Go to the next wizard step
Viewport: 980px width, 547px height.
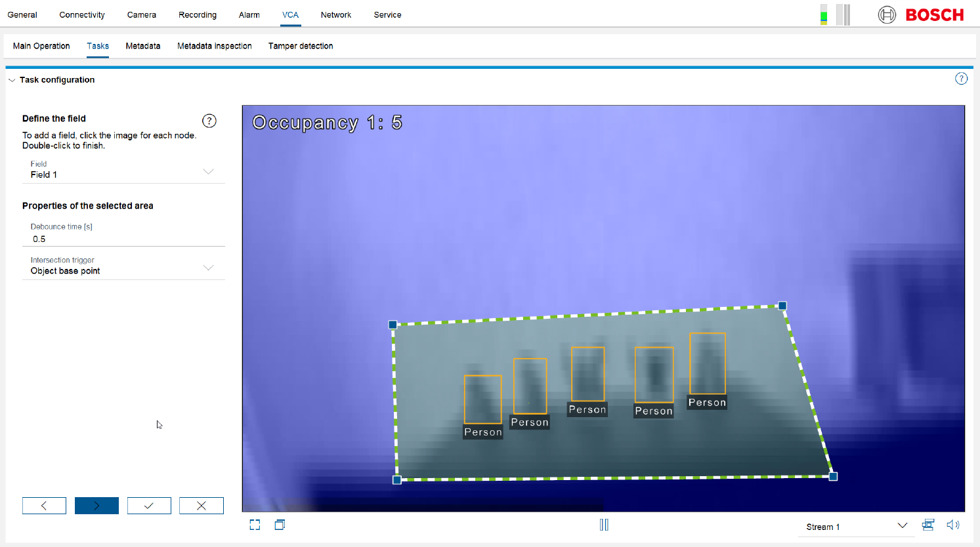click(96, 505)
